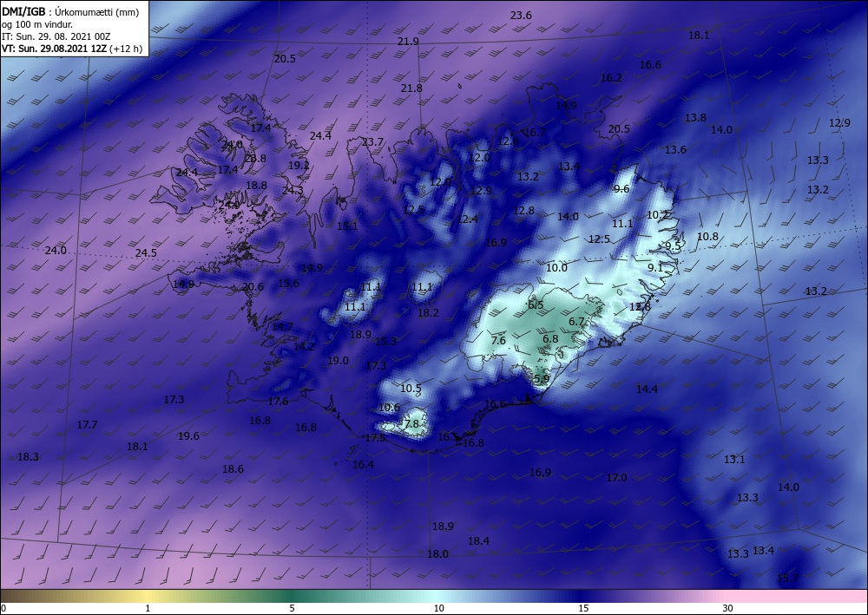Screen dimensions: 868x615
Task: Click the 24.3 value
Action: coord(293,191)
